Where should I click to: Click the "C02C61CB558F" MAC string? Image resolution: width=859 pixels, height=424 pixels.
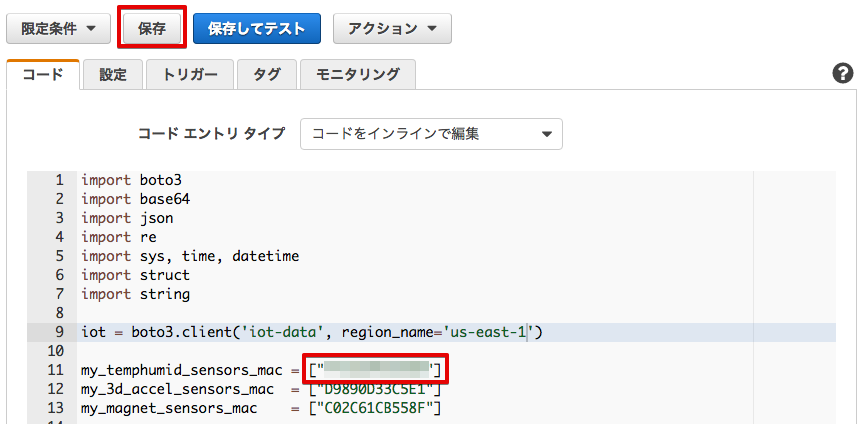tap(375, 409)
